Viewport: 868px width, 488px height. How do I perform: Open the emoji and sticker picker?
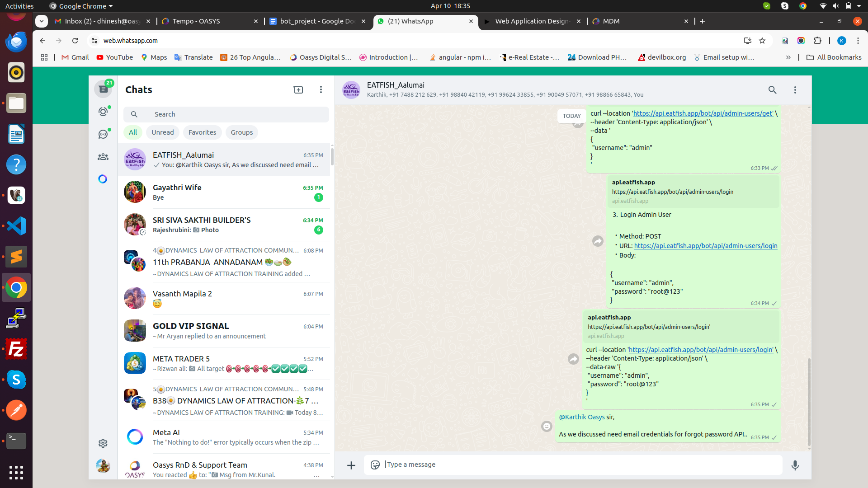point(375,465)
